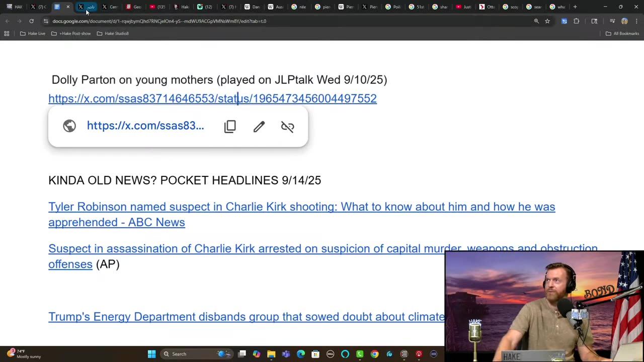Open Microsoft Edge from the taskbar
Viewport: 644px width, 362px height.
click(301, 354)
